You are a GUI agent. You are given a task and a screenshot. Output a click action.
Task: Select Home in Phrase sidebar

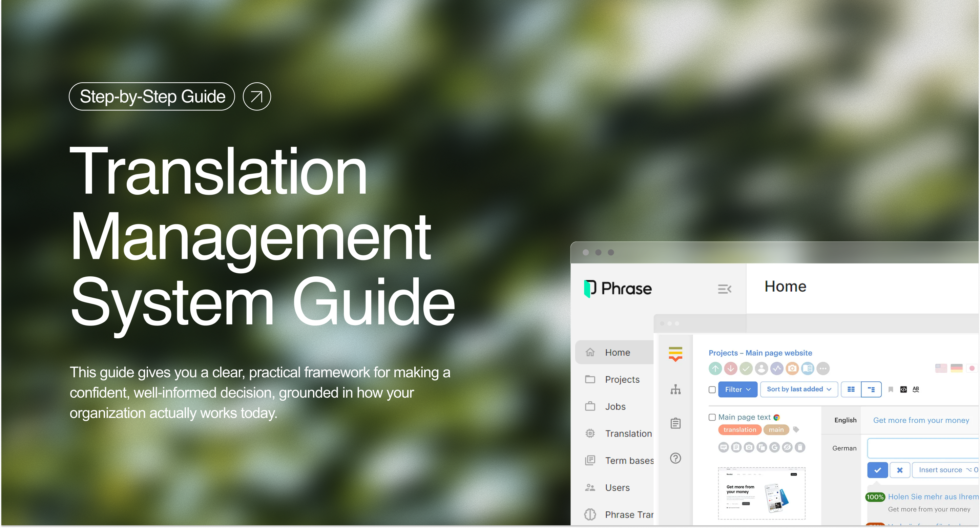point(614,353)
